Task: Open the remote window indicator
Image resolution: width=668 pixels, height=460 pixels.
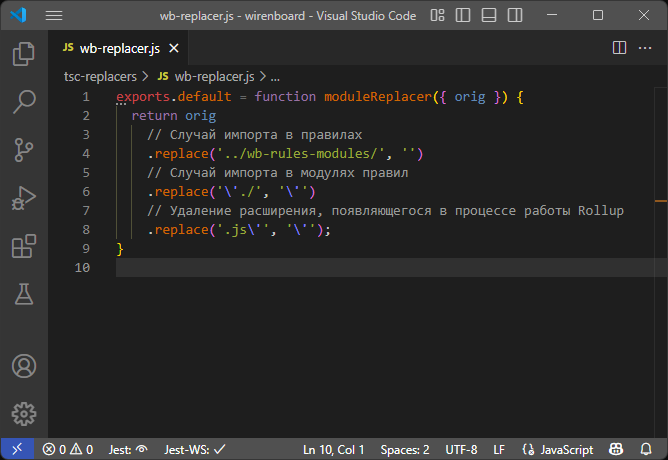Action: (17, 449)
